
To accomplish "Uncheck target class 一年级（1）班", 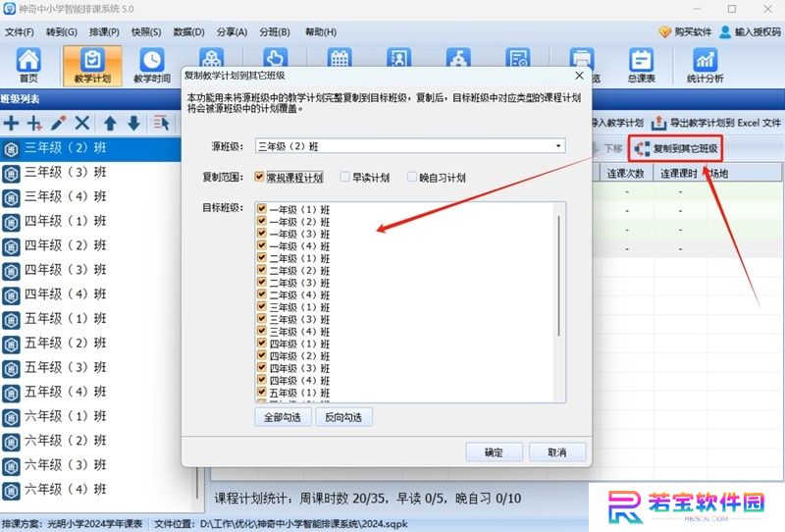I will (x=261, y=208).
